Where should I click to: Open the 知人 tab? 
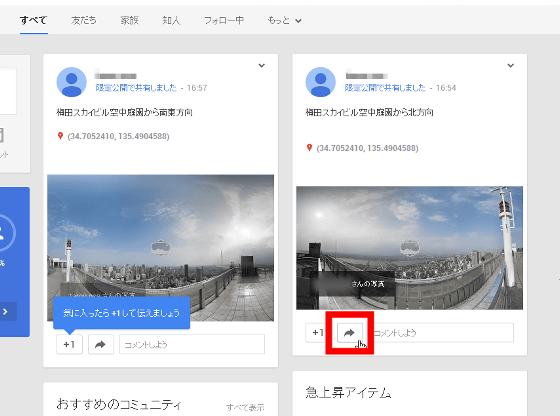[171, 20]
